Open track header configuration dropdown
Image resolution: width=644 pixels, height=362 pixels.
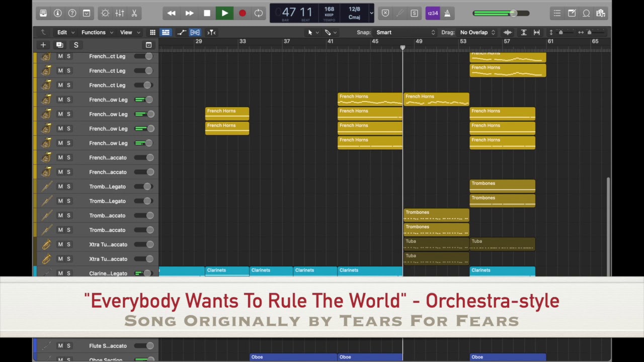coord(148,45)
